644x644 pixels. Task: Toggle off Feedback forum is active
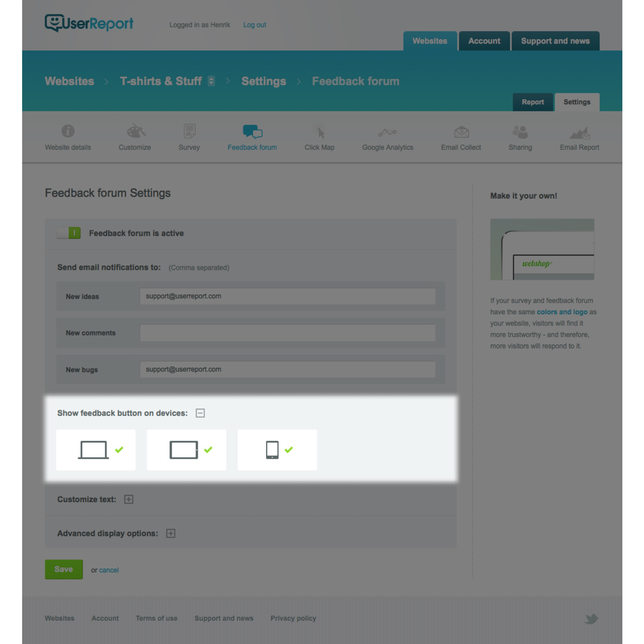click(x=68, y=233)
